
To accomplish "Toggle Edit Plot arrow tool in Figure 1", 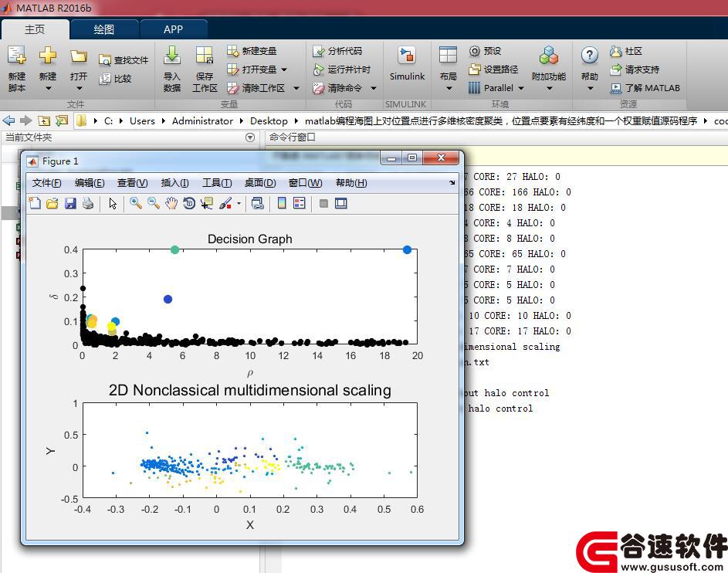I will [113, 203].
